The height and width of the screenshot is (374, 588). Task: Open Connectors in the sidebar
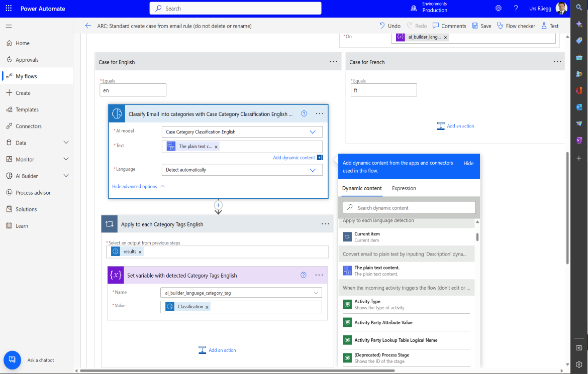37,126
